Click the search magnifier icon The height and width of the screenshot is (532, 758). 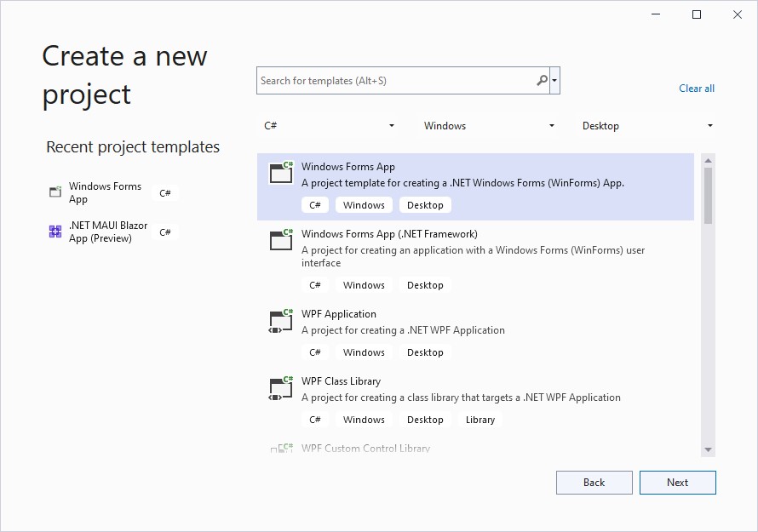[x=542, y=81]
